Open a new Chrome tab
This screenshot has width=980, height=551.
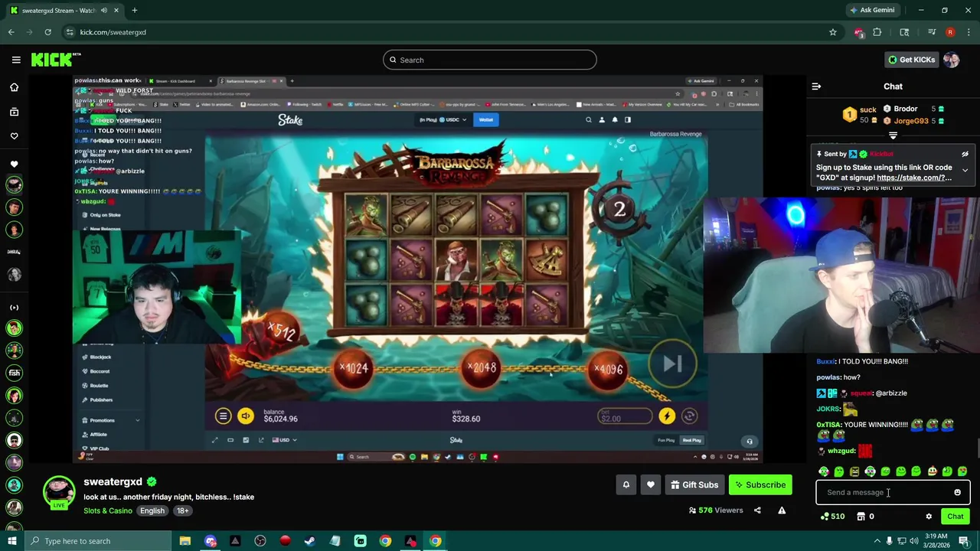point(134,10)
